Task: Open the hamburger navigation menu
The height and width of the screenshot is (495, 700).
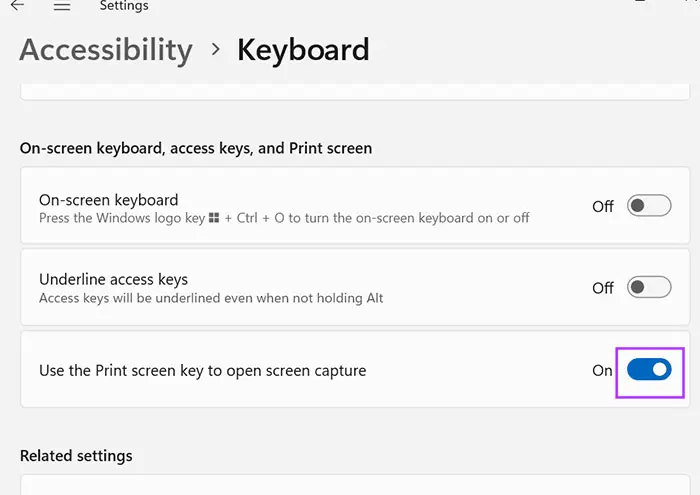Action: tap(62, 6)
